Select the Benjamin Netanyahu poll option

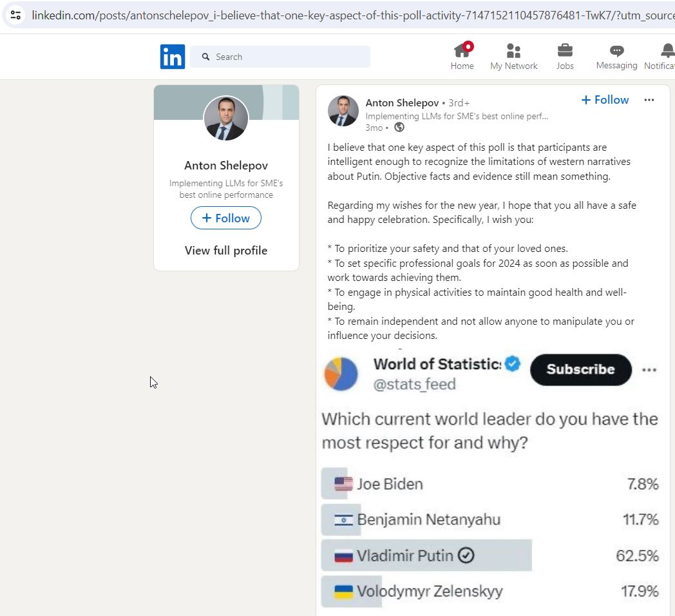pyautogui.click(x=490, y=519)
